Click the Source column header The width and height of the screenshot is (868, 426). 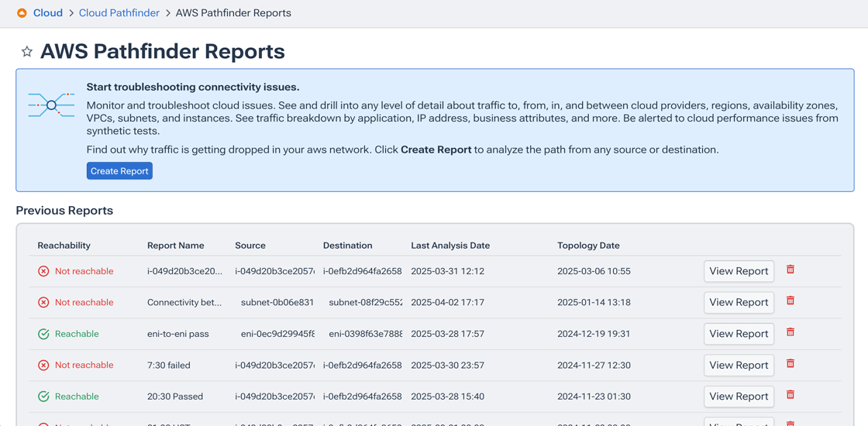(250, 245)
